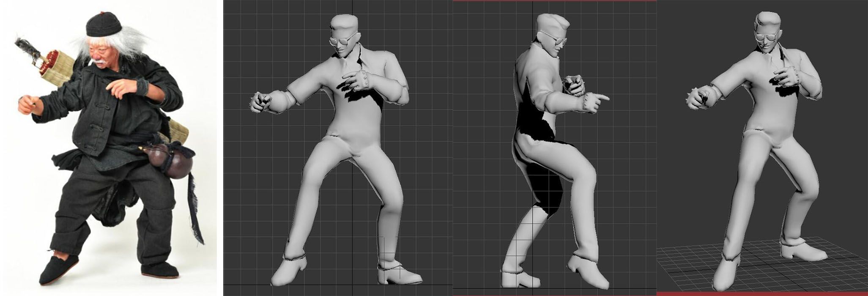Viewport: 868px width, 296px height.
Task: Select the 3D character in the perspective viewport
Action: [x=757, y=150]
